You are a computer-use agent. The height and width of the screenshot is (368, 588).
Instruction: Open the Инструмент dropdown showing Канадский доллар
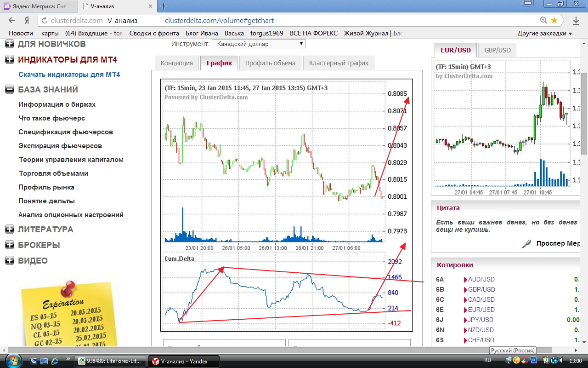[258, 44]
